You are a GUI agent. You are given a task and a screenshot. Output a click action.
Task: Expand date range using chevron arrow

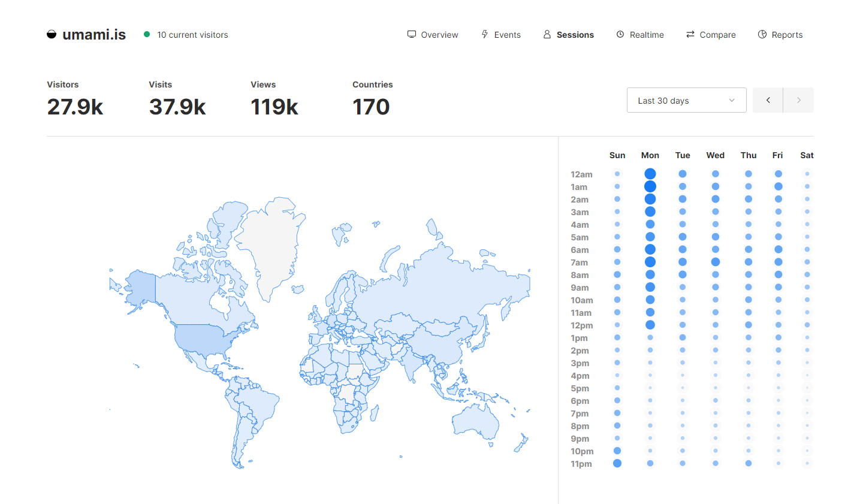click(732, 100)
